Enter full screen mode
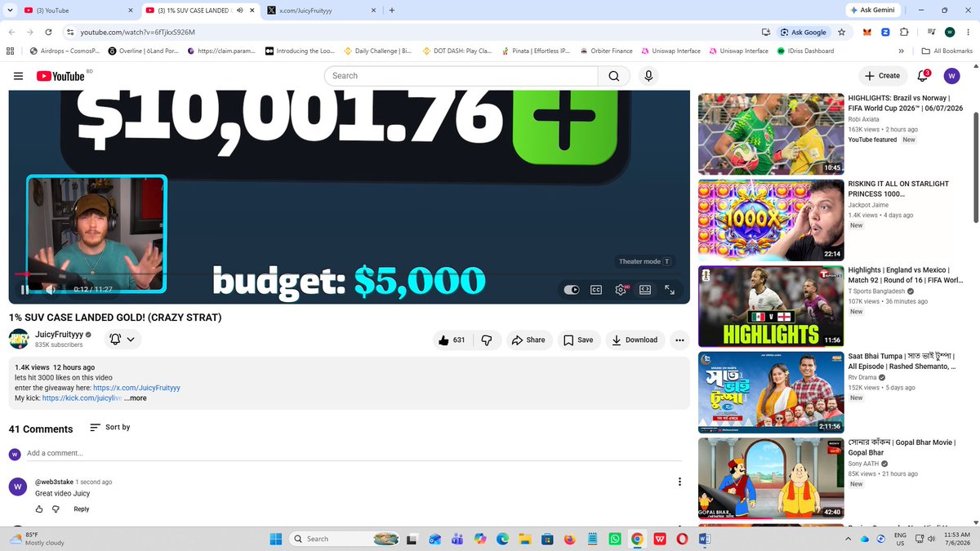Screen dimensions: 980x551 point(670,289)
